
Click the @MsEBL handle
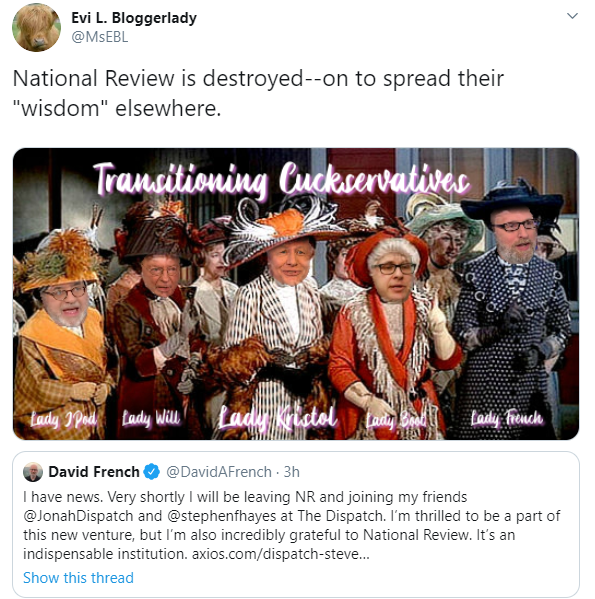point(100,37)
